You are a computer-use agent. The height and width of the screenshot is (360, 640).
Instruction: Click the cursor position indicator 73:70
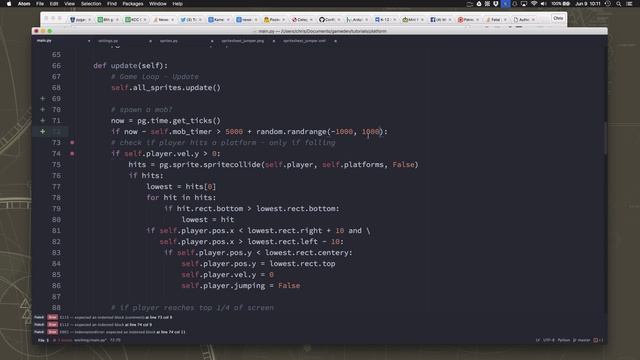115,340
